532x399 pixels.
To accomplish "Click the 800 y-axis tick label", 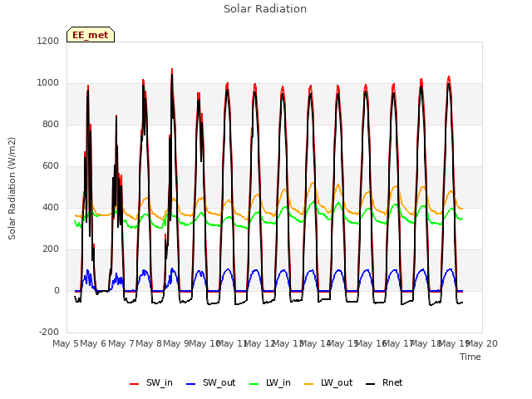I will [x=51, y=124].
